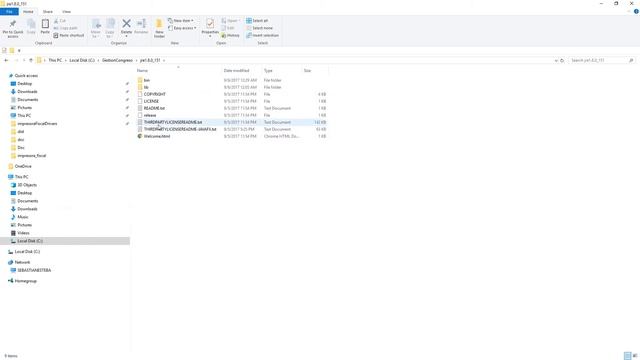The image size is (640, 360).
Task: Select Videos under This PC
Action: [23, 233]
